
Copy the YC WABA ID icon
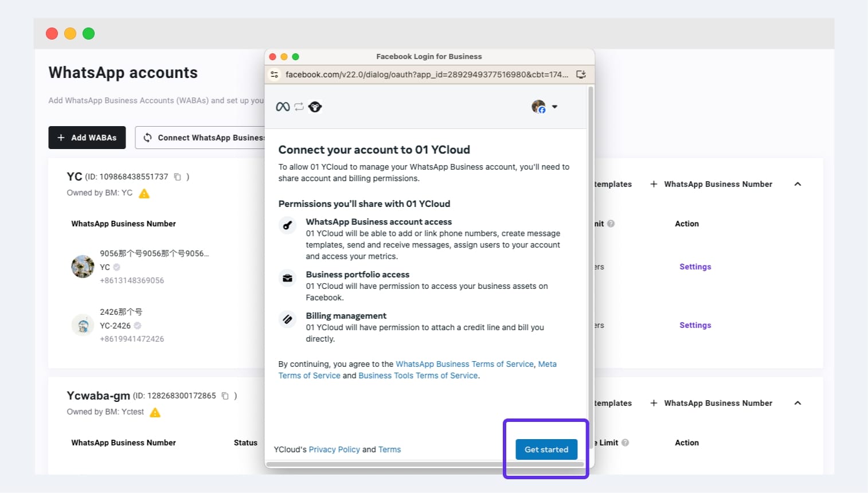pyautogui.click(x=178, y=177)
